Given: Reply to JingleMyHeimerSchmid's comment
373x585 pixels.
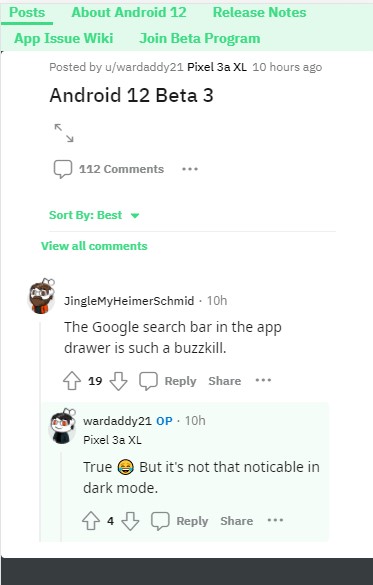Looking at the screenshot, I should tap(168, 381).
